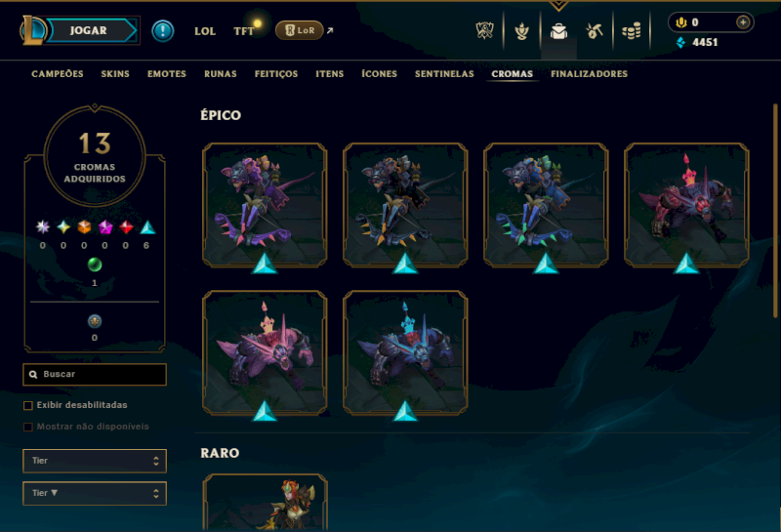
Task: Open the FINALIZADORES tab
Action: point(589,74)
